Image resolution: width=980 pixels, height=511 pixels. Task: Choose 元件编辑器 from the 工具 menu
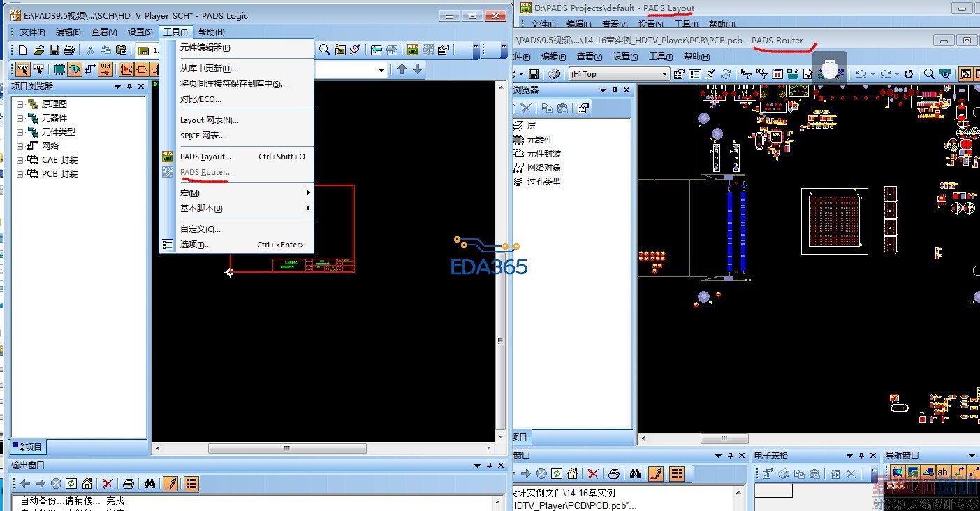(237, 48)
